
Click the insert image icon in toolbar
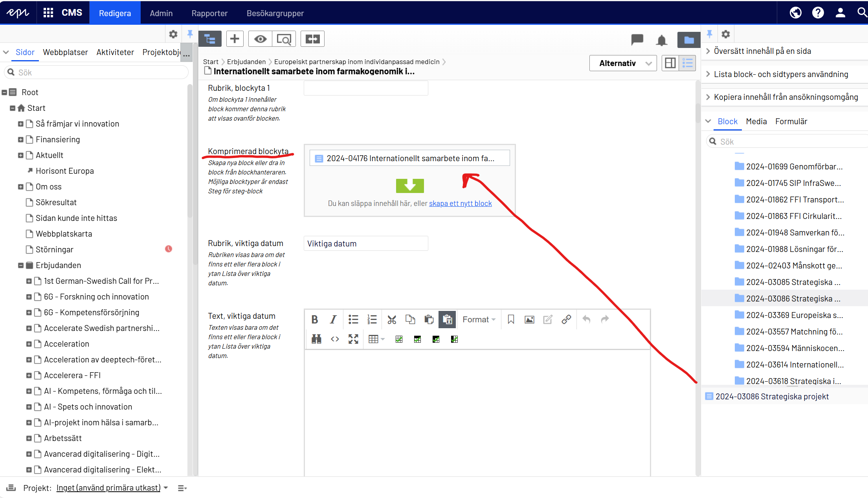(x=529, y=319)
